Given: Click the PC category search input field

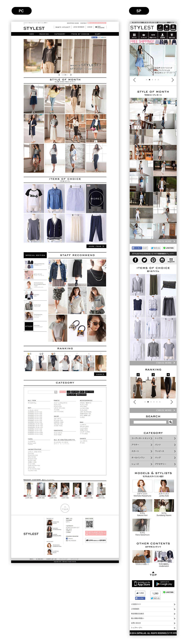Looking at the screenshot, I should (x=41, y=392).
